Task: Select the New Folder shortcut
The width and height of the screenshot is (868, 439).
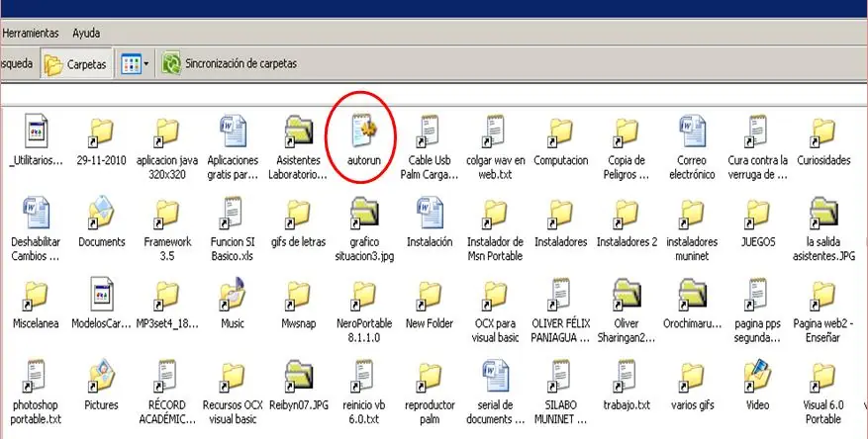Action: coord(430,296)
